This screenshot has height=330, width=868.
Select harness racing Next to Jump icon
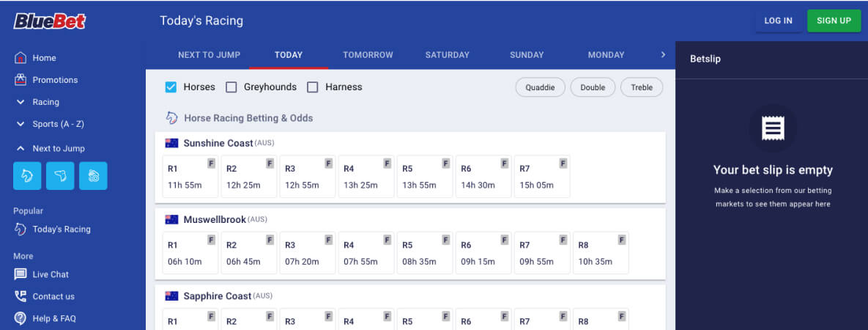tap(93, 176)
